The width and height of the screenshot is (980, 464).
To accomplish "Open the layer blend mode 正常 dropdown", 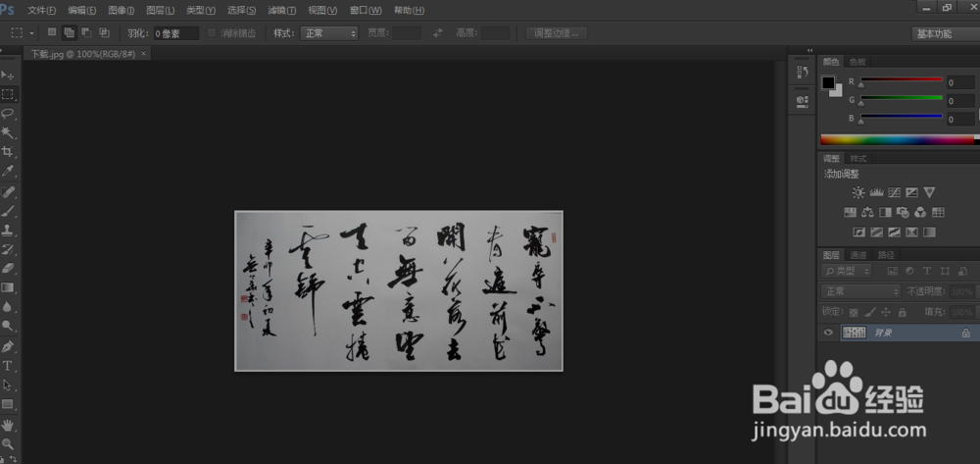I will pos(860,291).
